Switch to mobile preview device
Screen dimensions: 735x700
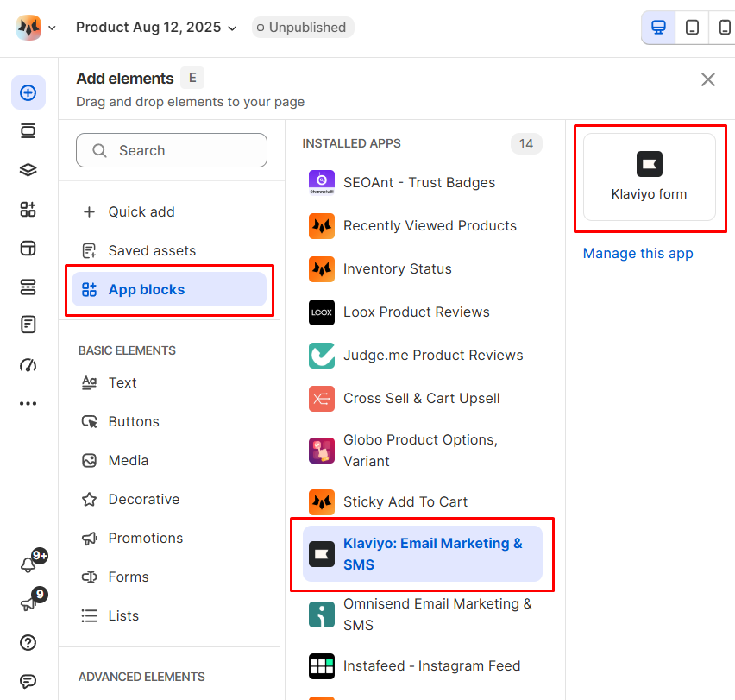click(x=725, y=28)
